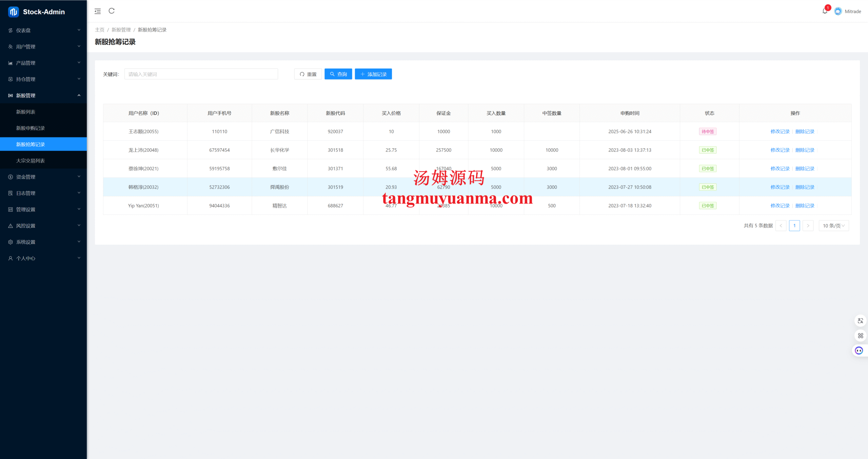Select 大宗交易列表 in the sidebar
Screen dimensions: 868x459
(31, 160)
